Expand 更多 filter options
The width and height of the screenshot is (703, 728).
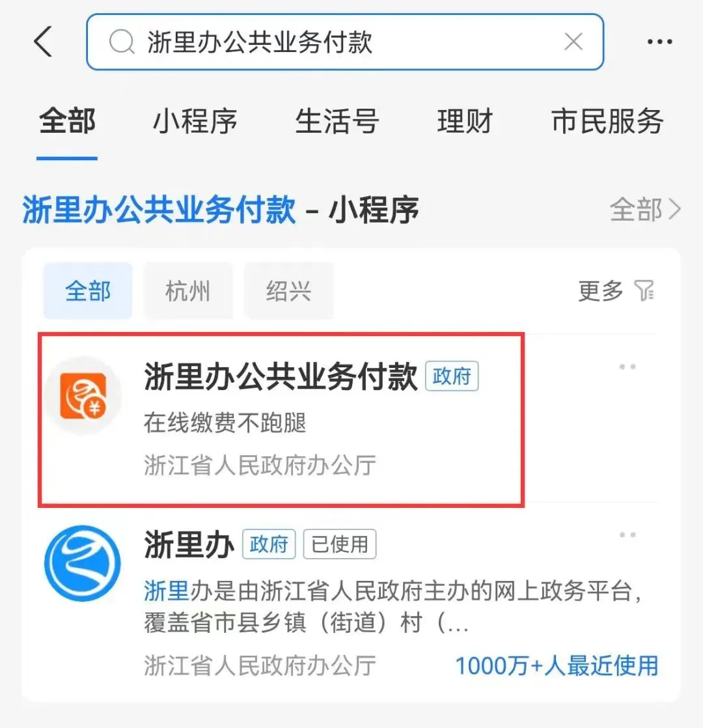(600, 291)
